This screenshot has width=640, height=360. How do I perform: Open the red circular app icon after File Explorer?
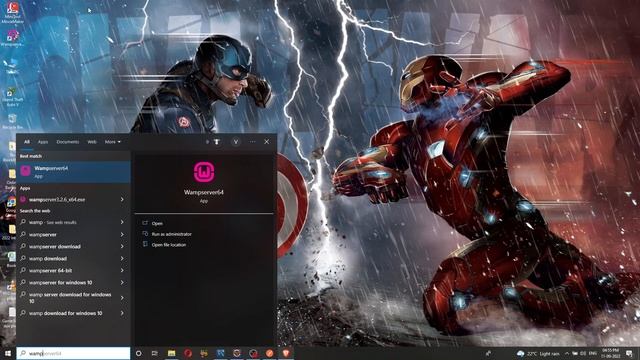click(x=188, y=353)
